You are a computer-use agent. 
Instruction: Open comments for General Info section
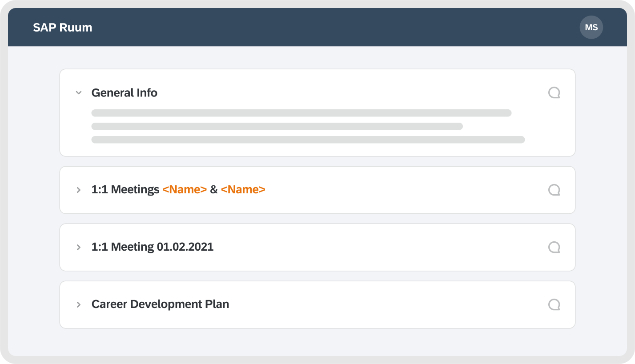coord(554,93)
